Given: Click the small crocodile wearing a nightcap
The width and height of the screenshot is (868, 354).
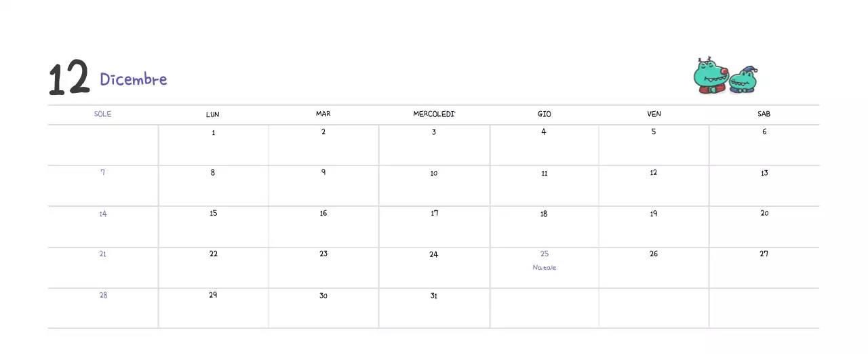Looking at the screenshot, I should (x=743, y=80).
